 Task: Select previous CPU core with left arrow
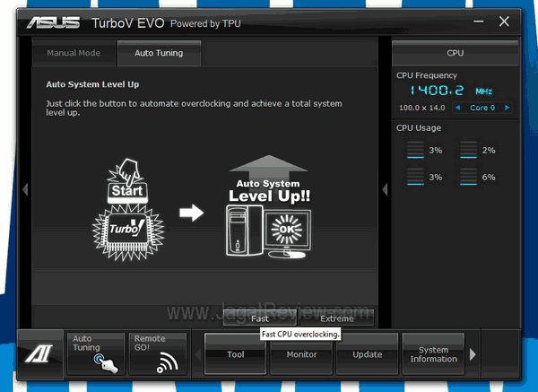458,108
